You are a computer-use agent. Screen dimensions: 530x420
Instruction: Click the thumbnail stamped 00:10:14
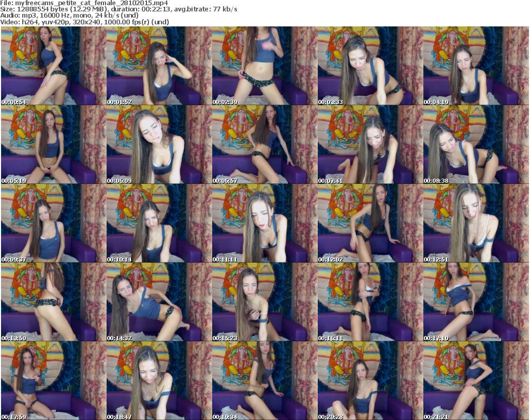(x=159, y=223)
